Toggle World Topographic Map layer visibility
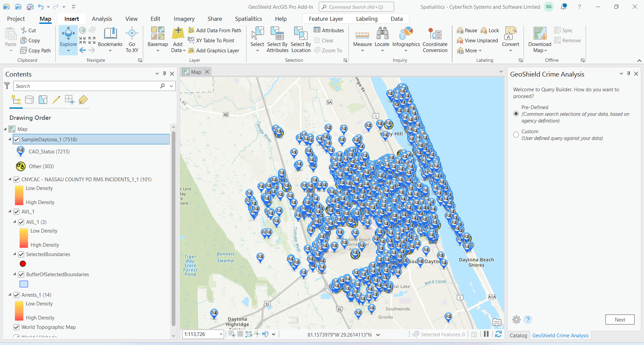 click(16, 327)
